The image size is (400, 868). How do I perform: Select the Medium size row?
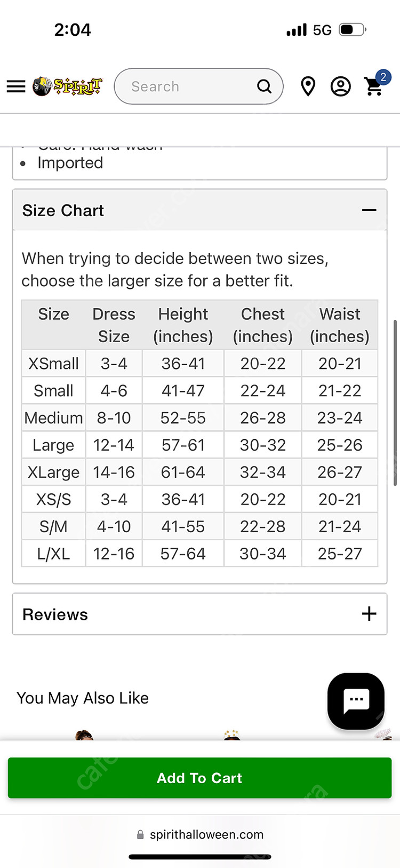pyautogui.click(x=53, y=418)
